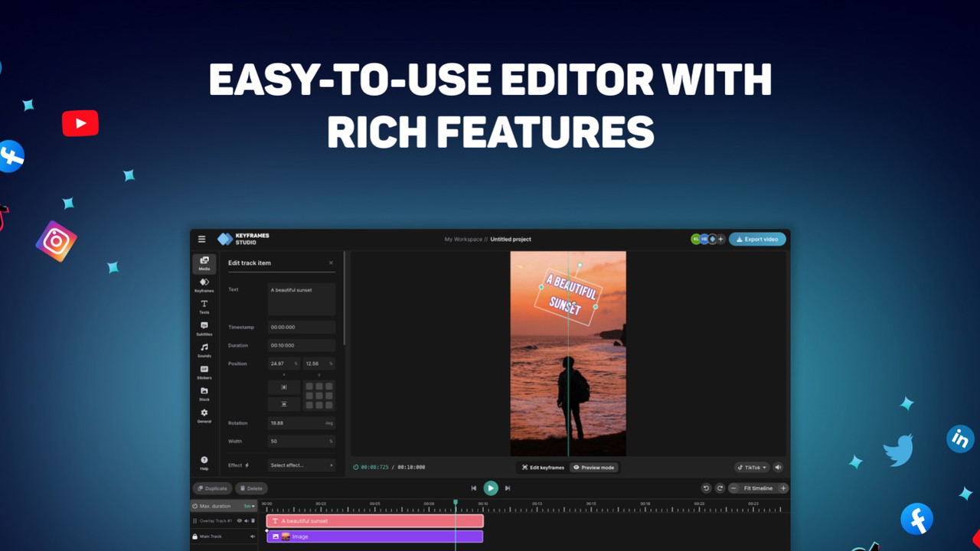The width and height of the screenshot is (980, 551).
Task: Mute the preview player volume
Action: [778, 467]
